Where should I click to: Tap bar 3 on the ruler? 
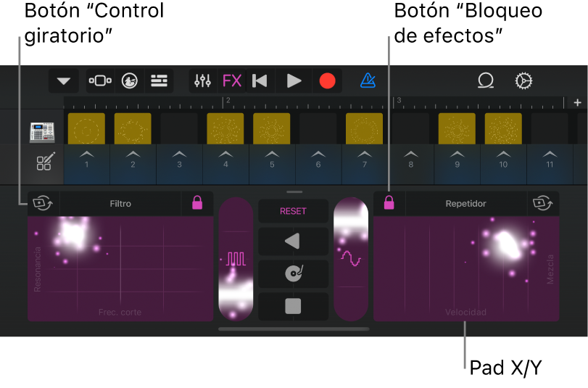pyautogui.click(x=399, y=101)
